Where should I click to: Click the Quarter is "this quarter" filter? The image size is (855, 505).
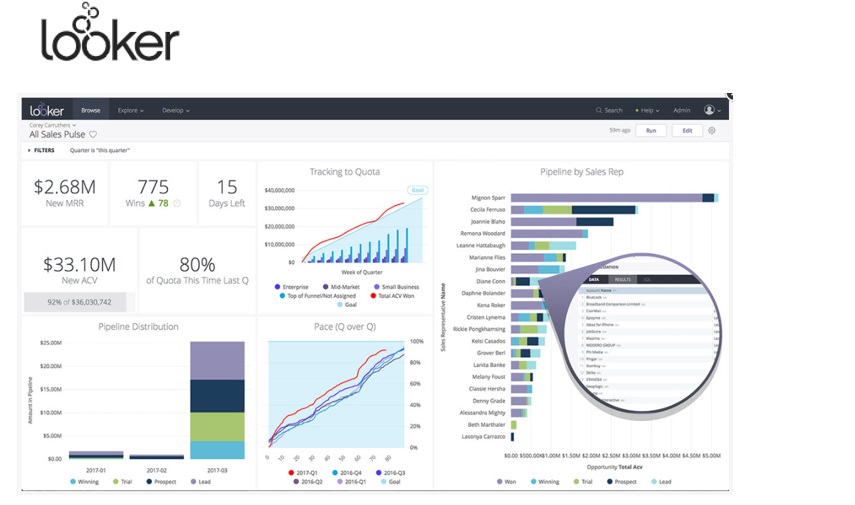point(100,150)
